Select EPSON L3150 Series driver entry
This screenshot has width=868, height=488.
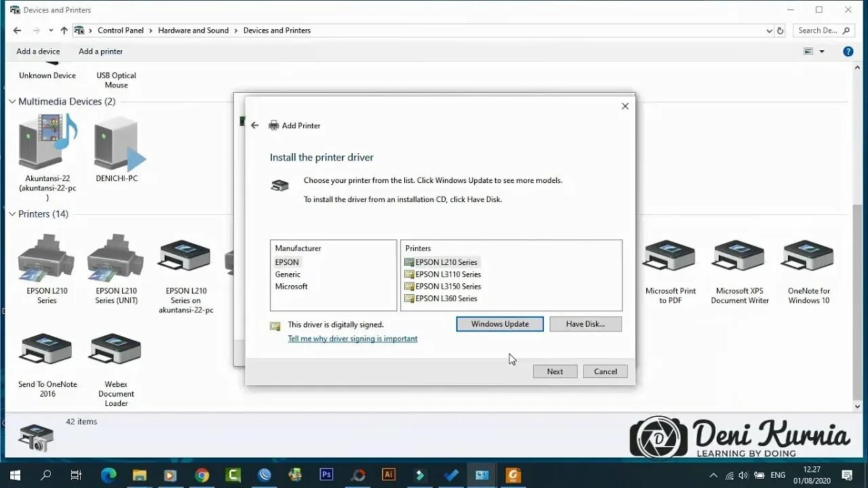(x=443, y=287)
